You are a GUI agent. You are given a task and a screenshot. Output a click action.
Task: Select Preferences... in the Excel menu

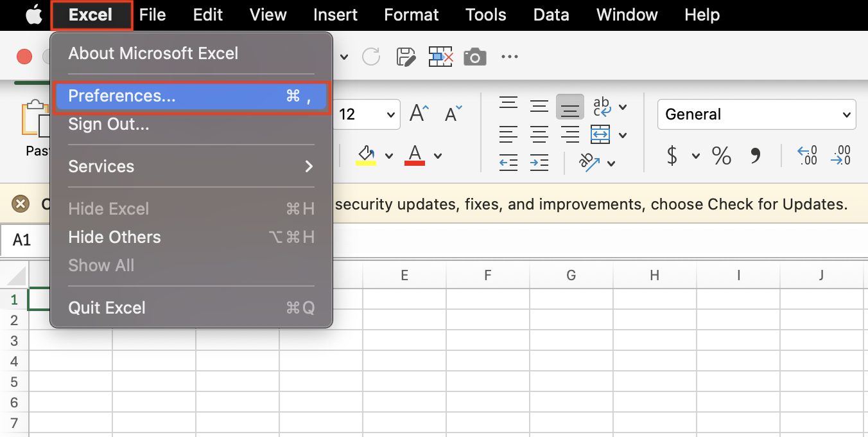pos(191,96)
